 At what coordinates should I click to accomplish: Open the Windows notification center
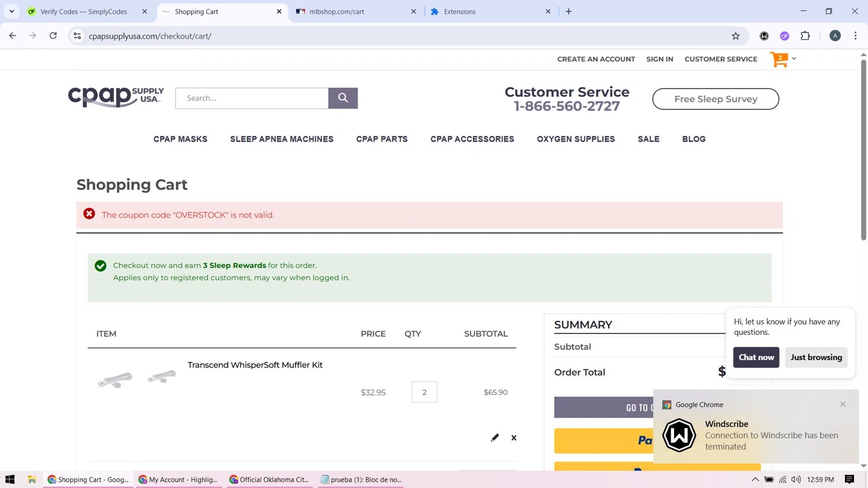coord(849,479)
